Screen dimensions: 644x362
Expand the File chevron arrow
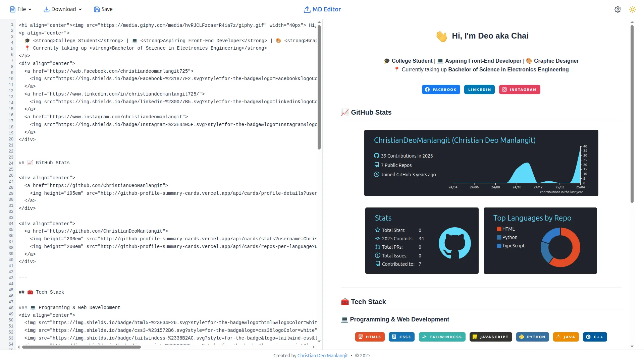tap(30, 9)
